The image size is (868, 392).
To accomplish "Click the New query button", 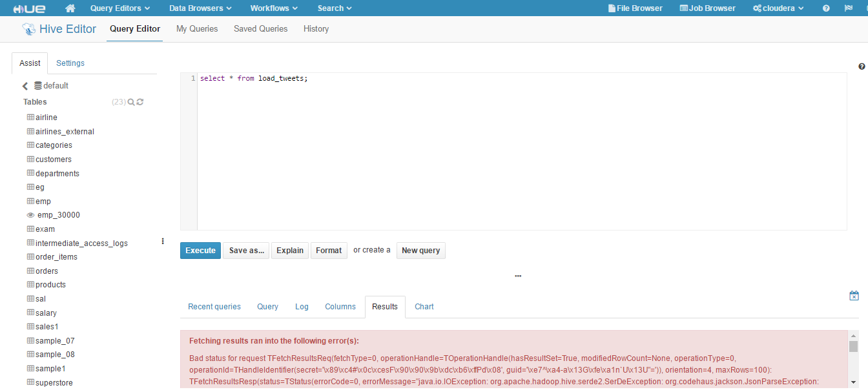I will (x=421, y=251).
